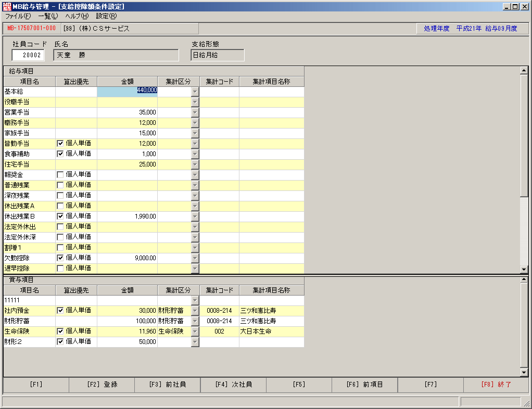This screenshot has height=409, width=532.
Task: Uncheck 個人単価 for 皆勤手当
Action: point(60,144)
